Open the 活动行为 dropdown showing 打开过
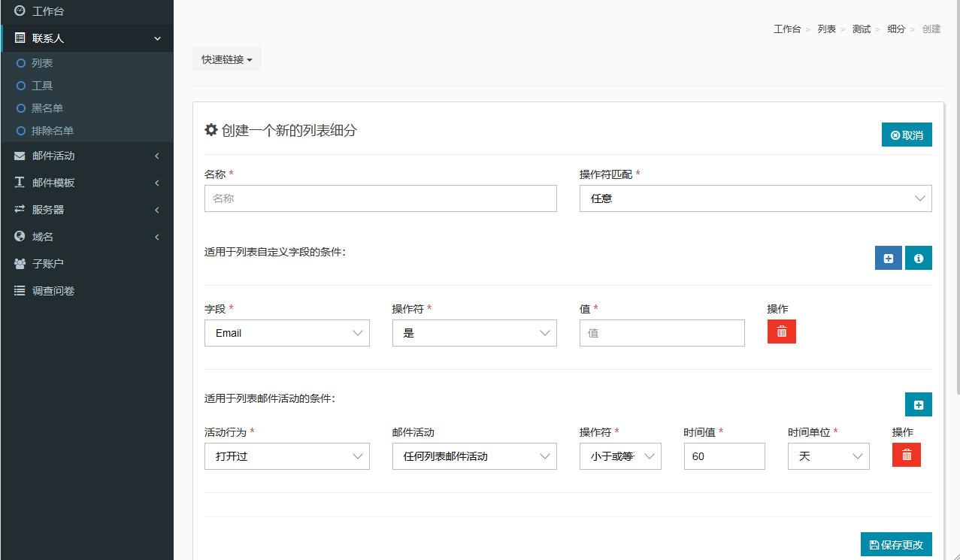Image resolution: width=960 pixels, height=560 pixels. [x=287, y=456]
